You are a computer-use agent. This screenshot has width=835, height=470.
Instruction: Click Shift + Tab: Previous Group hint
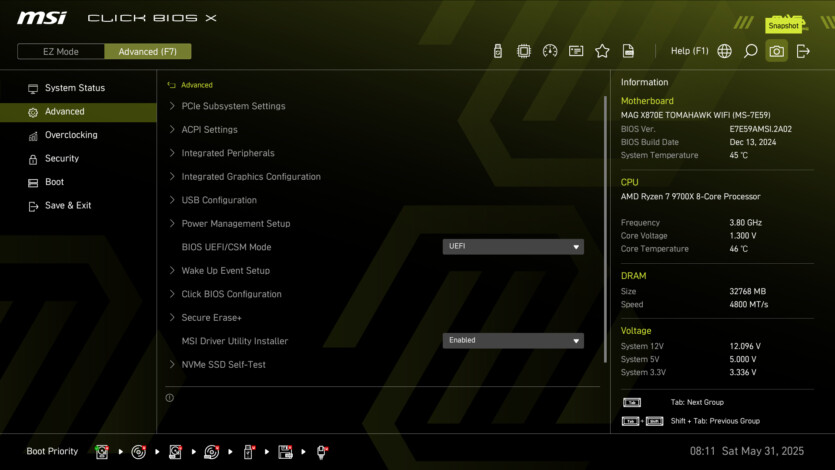[x=715, y=421]
